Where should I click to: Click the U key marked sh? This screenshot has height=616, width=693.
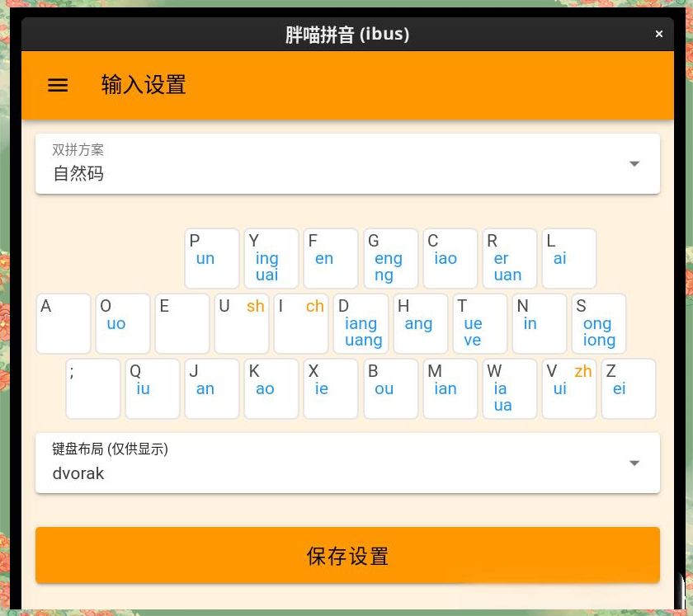[x=242, y=323]
